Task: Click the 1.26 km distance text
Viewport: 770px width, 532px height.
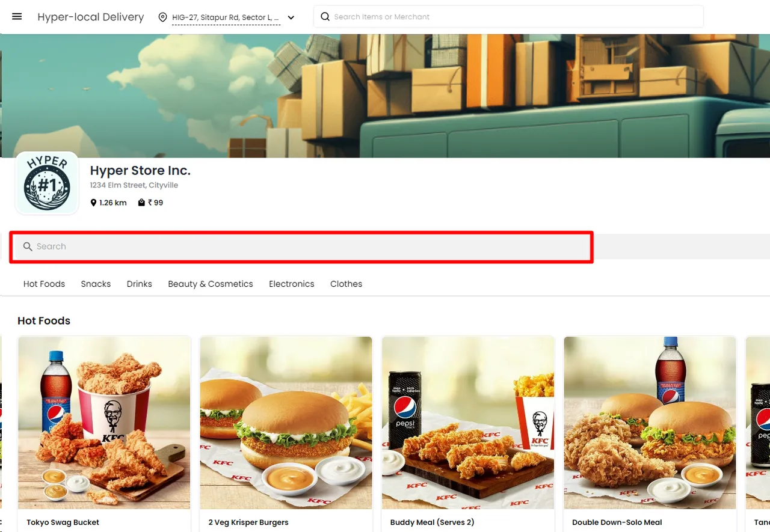Action: [113, 203]
